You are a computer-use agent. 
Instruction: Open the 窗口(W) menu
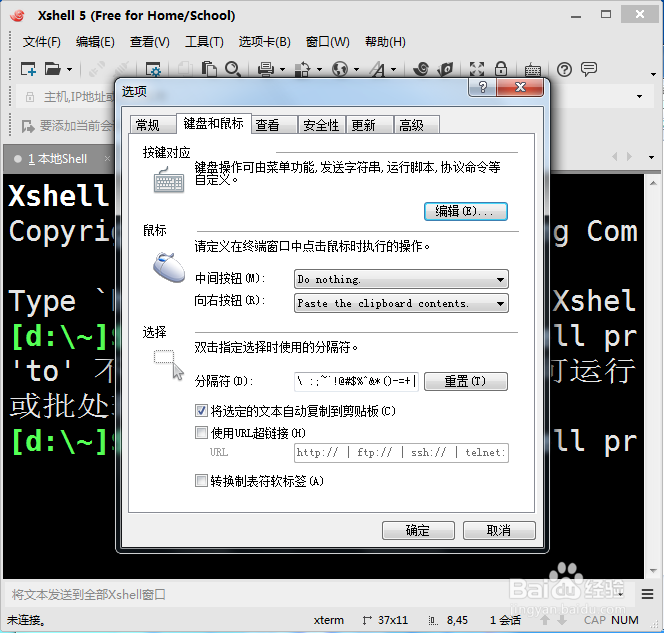coord(328,42)
